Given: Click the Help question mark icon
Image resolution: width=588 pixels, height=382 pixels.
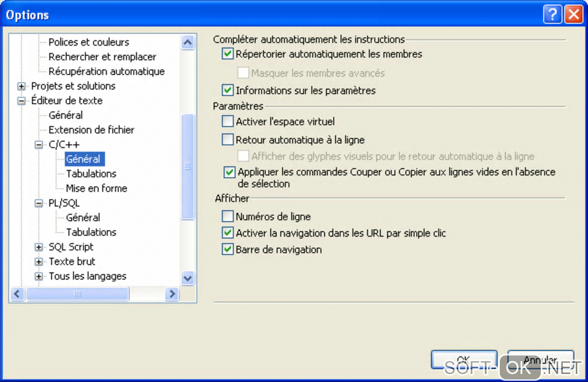Looking at the screenshot, I should pyautogui.click(x=552, y=14).
